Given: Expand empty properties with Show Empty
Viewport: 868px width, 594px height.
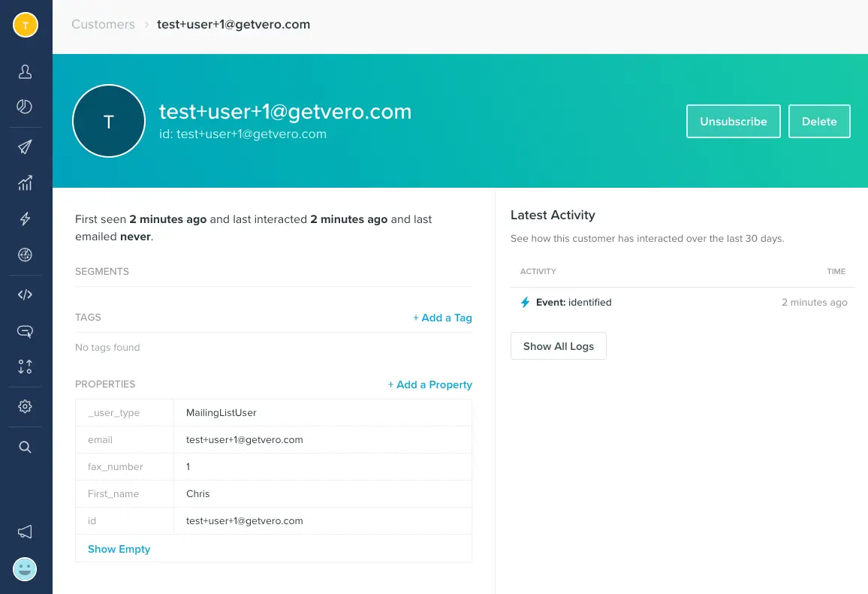Looking at the screenshot, I should [x=119, y=549].
